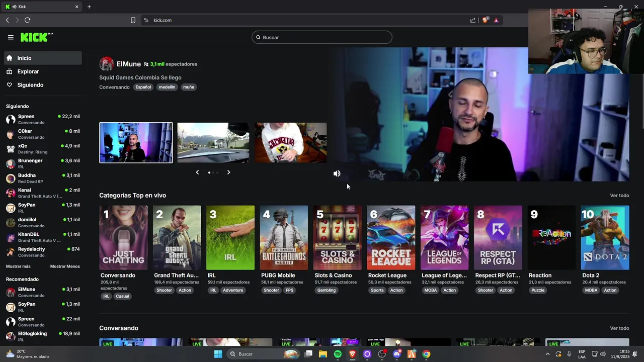The height and width of the screenshot is (362, 644).
Task: Open Siguiendo in sidebar
Action: tap(43, 85)
